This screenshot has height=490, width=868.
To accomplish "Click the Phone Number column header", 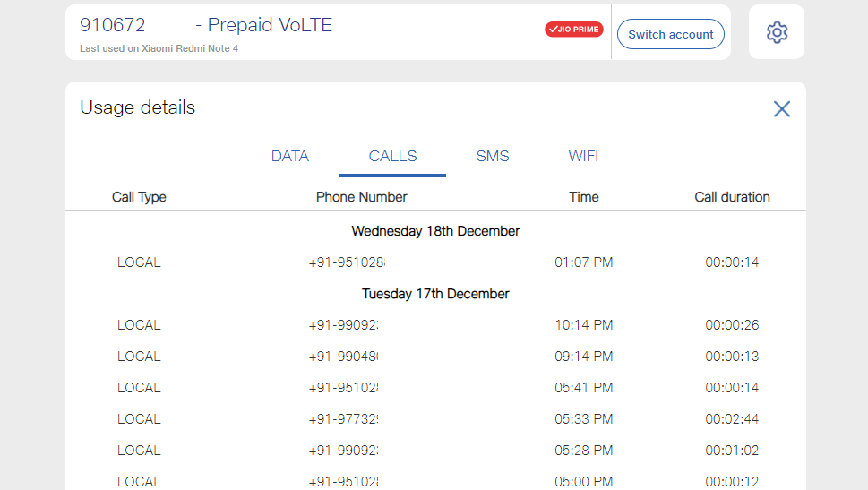I will [x=362, y=197].
